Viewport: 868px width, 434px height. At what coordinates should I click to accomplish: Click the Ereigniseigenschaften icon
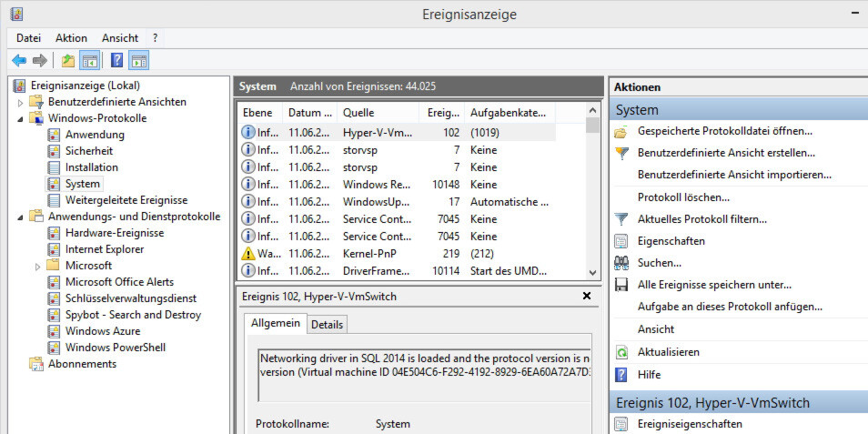click(621, 425)
